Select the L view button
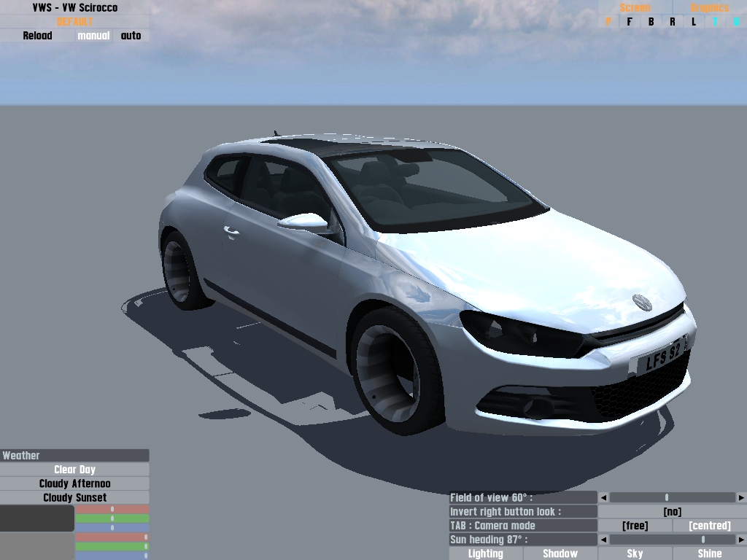This screenshot has height=560, width=747. pos(694,22)
